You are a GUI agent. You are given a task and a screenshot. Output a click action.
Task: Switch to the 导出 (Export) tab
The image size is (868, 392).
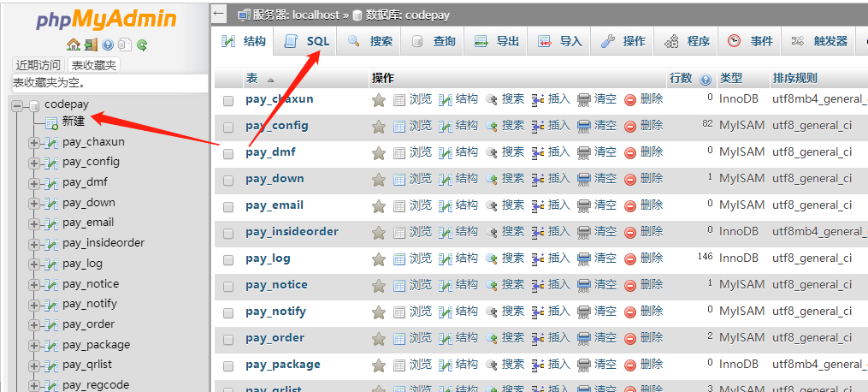[x=498, y=41]
